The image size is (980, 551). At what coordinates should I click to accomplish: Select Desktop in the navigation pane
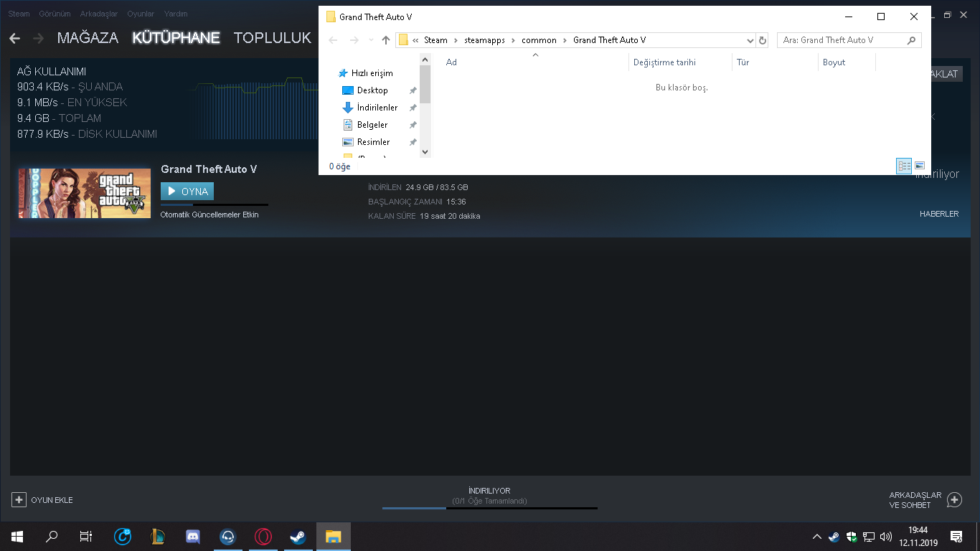coord(372,90)
